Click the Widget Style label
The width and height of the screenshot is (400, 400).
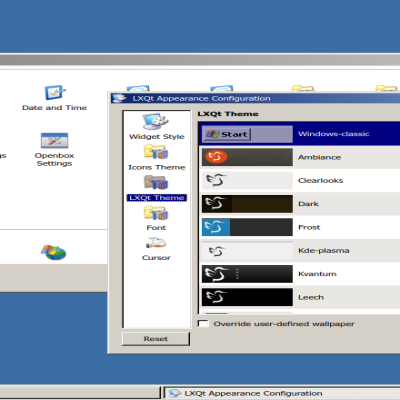[x=157, y=137]
